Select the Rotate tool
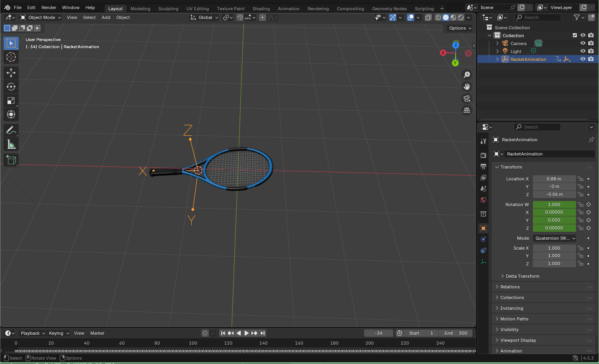 pyautogui.click(x=11, y=87)
